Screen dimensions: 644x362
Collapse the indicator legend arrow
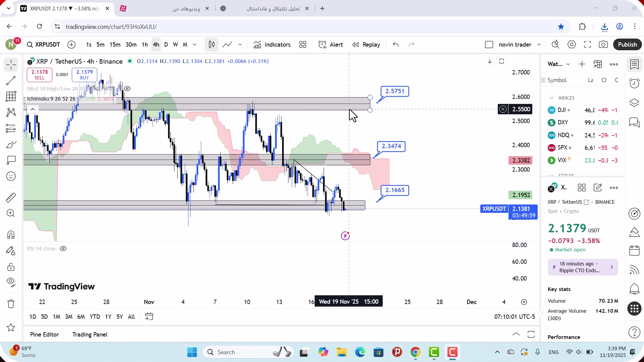33,109
